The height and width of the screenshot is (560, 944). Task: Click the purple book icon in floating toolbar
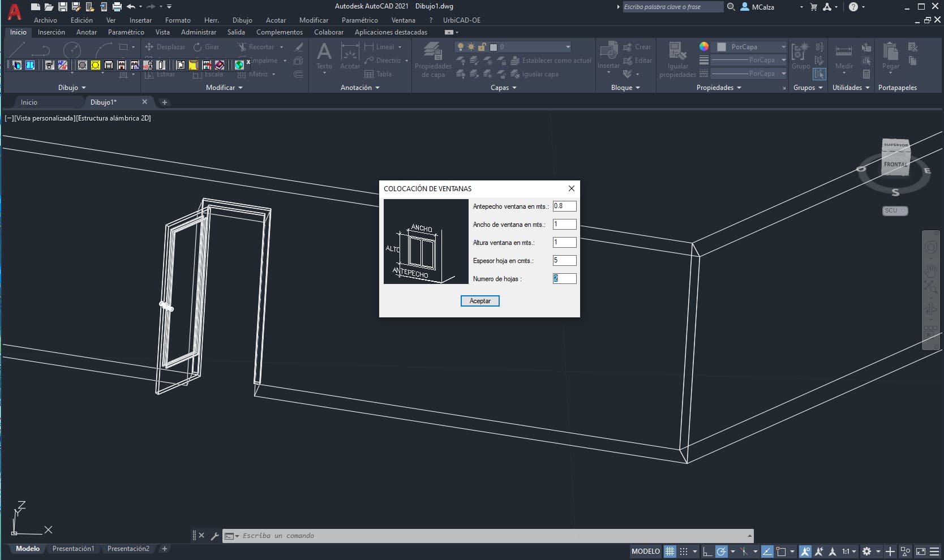(x=220, y=65)
